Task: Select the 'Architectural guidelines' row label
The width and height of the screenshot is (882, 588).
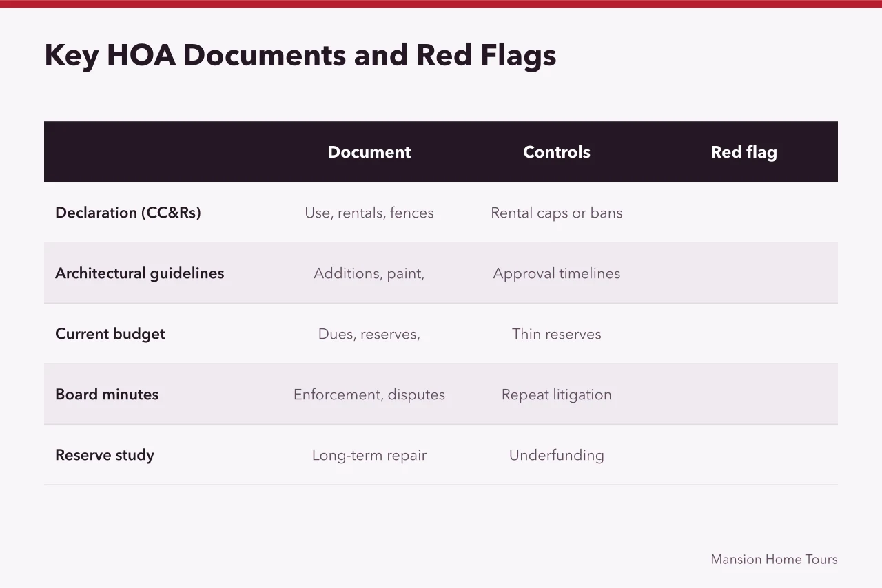Action: (x=140, y=273)
